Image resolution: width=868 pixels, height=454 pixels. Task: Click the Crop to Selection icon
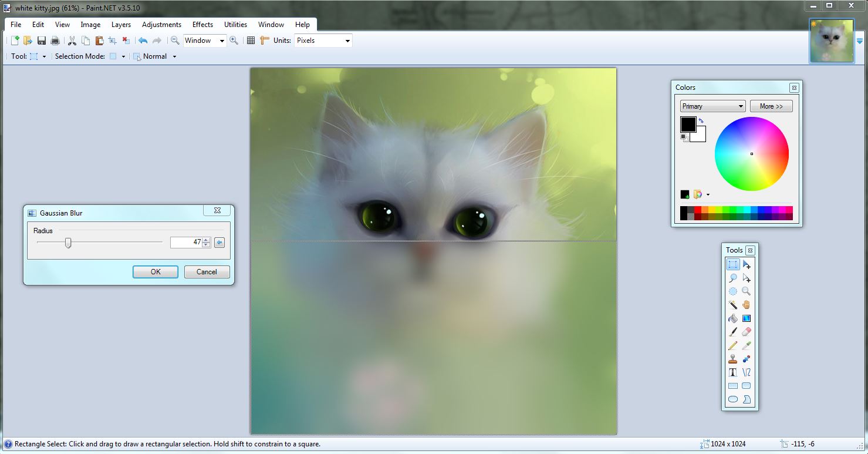(x=112, y=41)
